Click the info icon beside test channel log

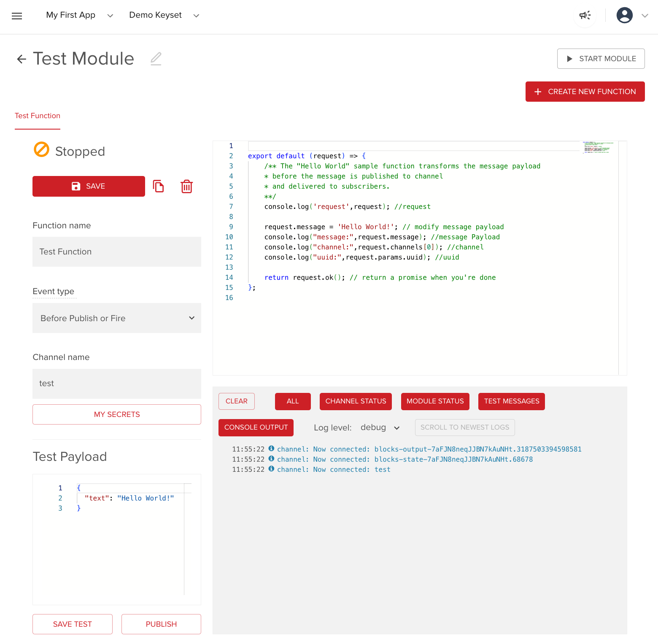click(x=271, y=469)
